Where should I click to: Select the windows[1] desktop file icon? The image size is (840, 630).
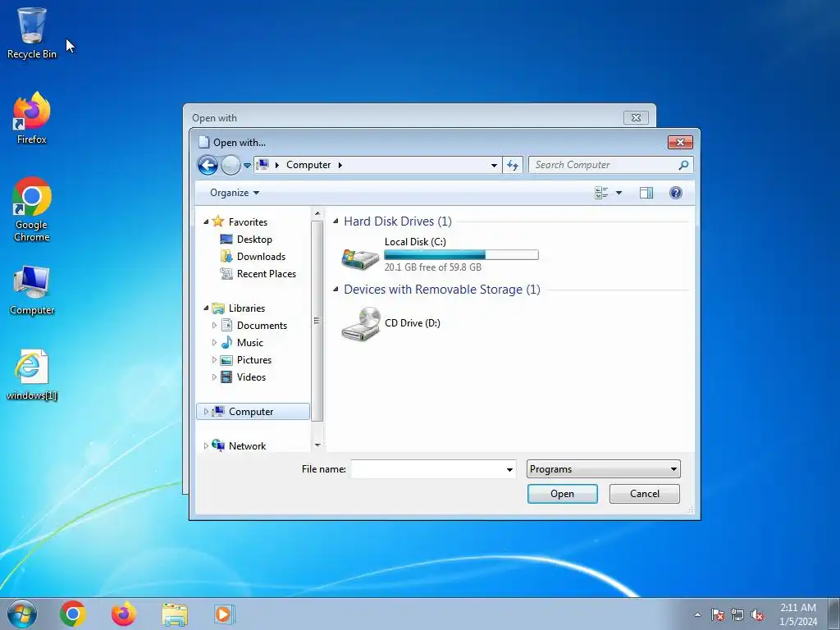32,375
